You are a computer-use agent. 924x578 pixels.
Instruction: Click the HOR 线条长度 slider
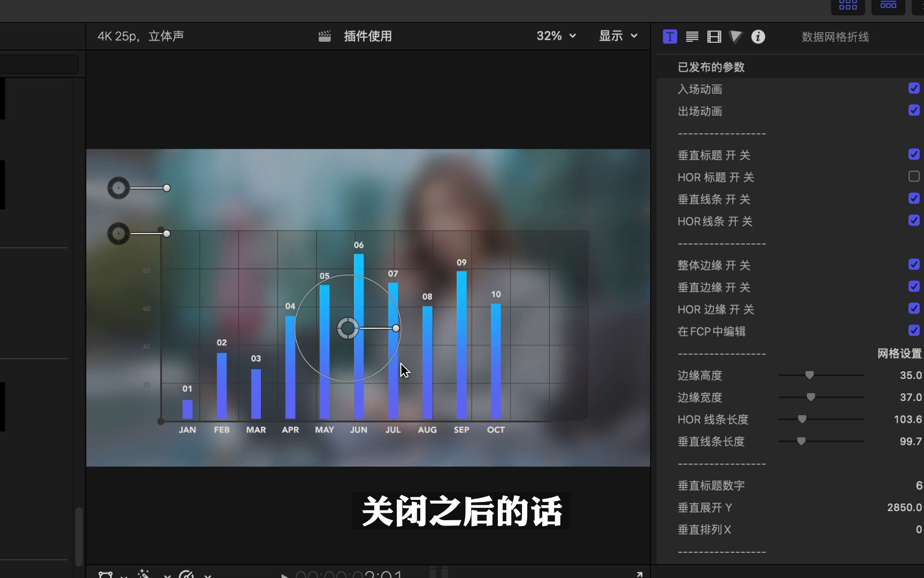tap(821, 419)
